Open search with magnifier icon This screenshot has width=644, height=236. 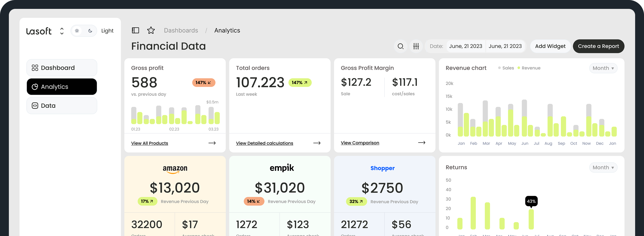click(x=401, y=46)
